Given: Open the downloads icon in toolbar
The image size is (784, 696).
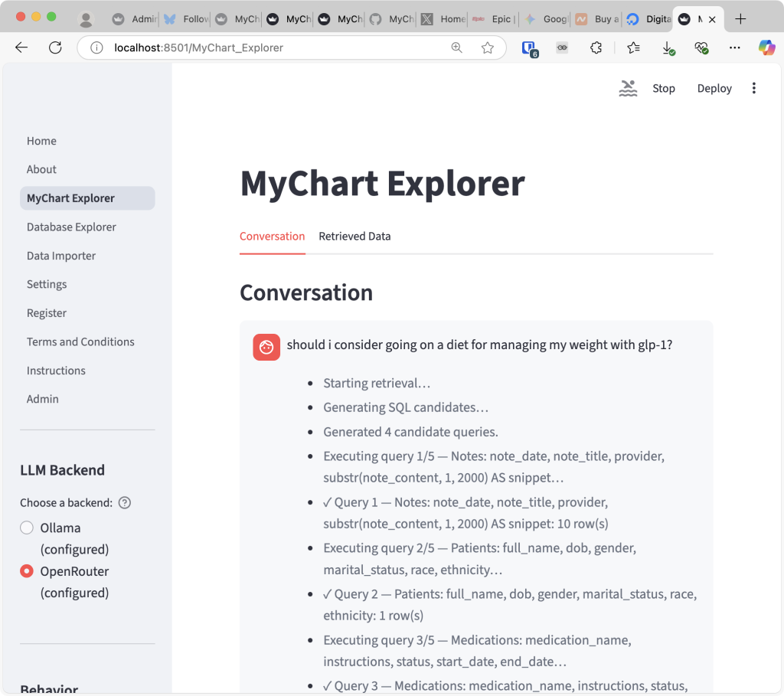Looking at the screenshot, I should coord(668,47).
